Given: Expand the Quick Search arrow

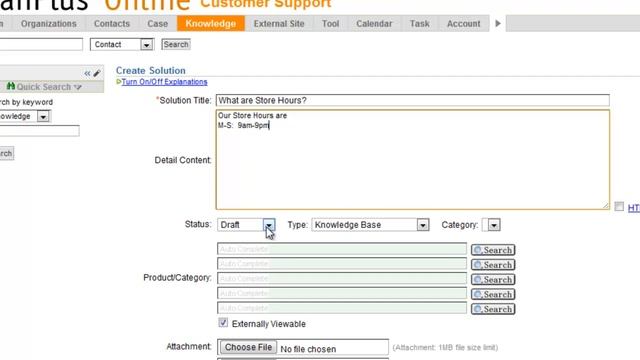Looking at the screenshot, I should click(x=78, y=87).
